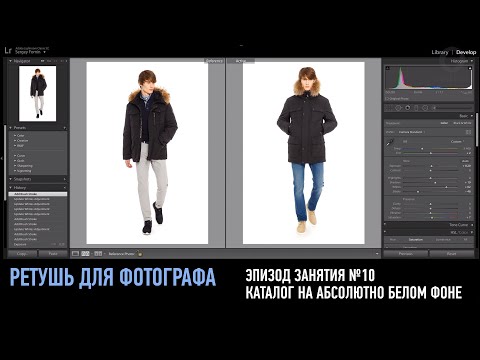Expand the Vignetting presets folder
This screenshot has width=480, height=360.
(x=15, y=170)
